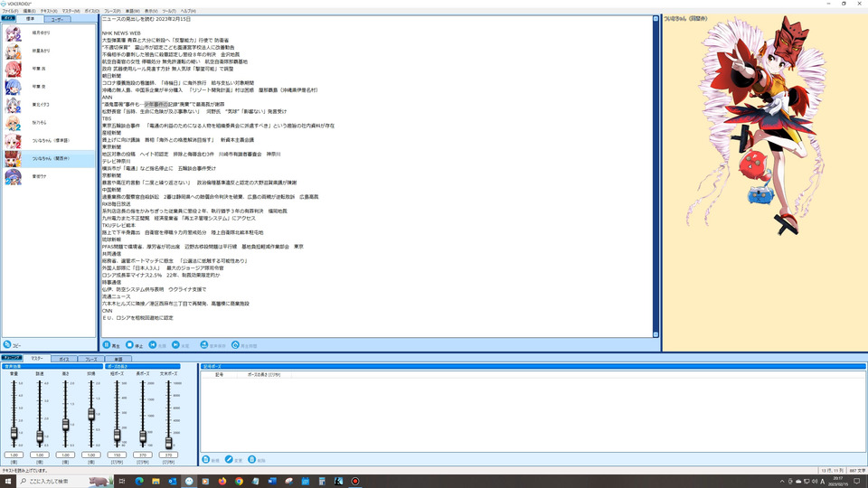Open the ヘルプ menu
This screenshot has height=488, width=868.
click(x=188, y=11)
